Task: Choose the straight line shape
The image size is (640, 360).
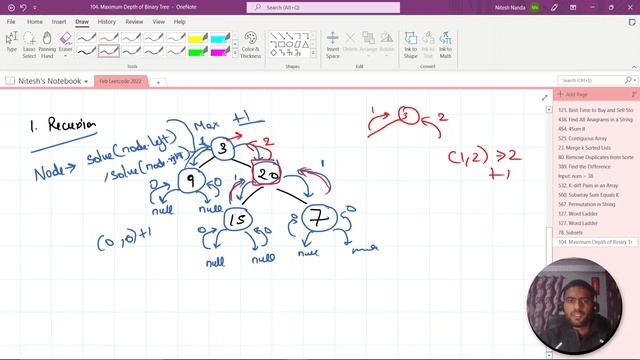Action: pos(273,36)
